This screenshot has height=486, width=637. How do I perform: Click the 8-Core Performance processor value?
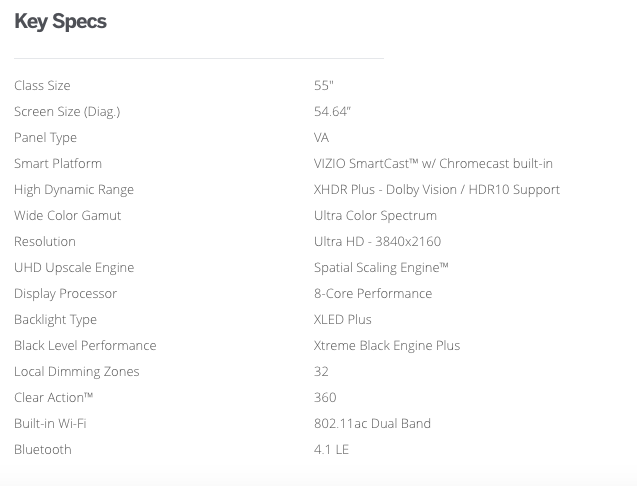373,294
